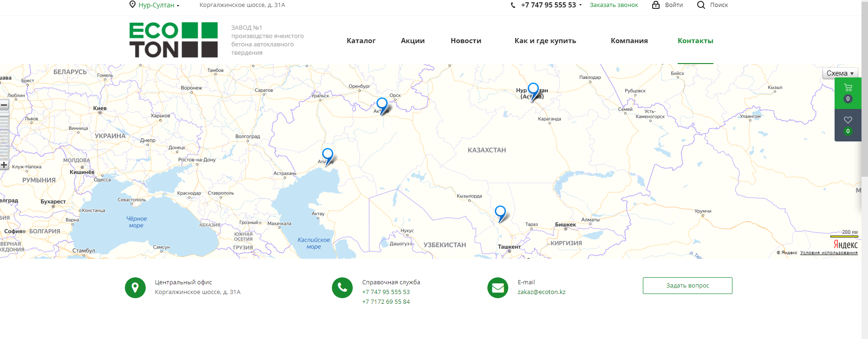The image size is (868, 339).
Task: Open Условия использования link
Action: (829, 253)
